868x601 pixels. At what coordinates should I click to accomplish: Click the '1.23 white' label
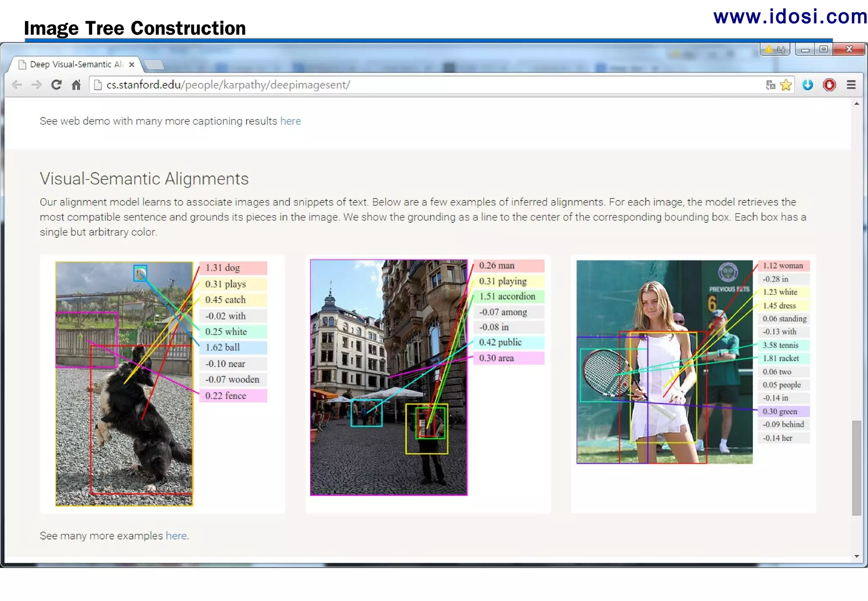coord(784,292)
